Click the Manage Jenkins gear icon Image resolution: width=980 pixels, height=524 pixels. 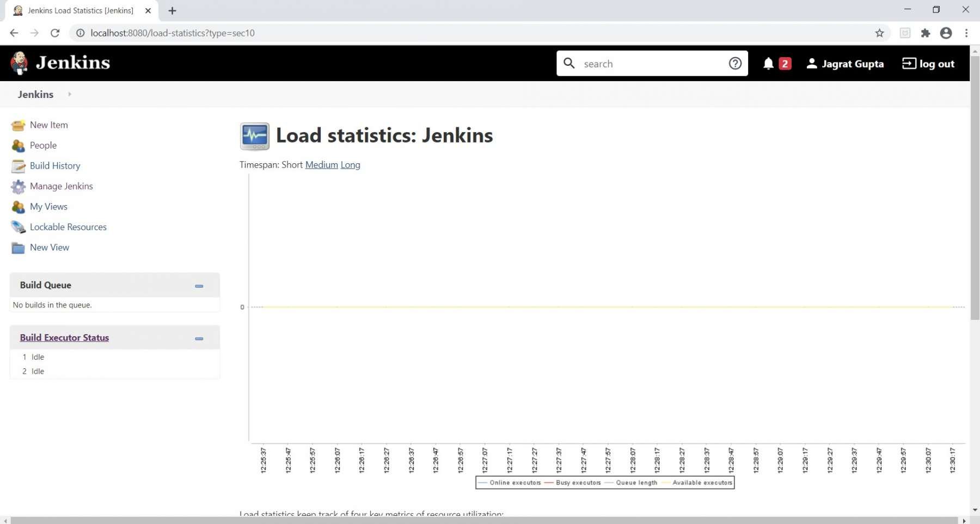click(x=18, y=187)
